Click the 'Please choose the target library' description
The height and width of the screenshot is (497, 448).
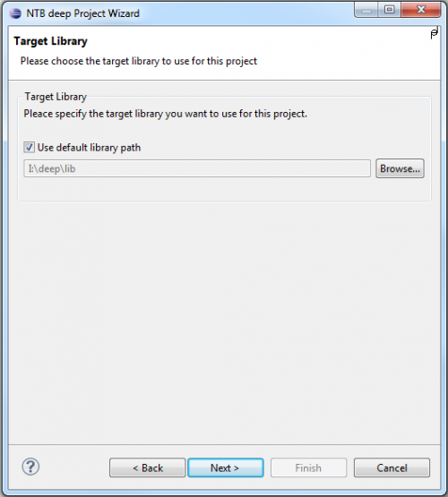point(139,61)
